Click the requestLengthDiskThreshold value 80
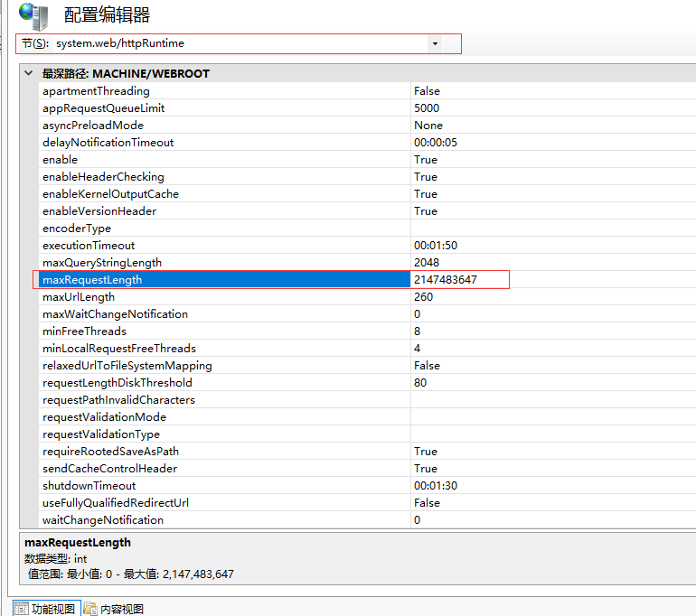696x616 pixels. click(420, 383)
